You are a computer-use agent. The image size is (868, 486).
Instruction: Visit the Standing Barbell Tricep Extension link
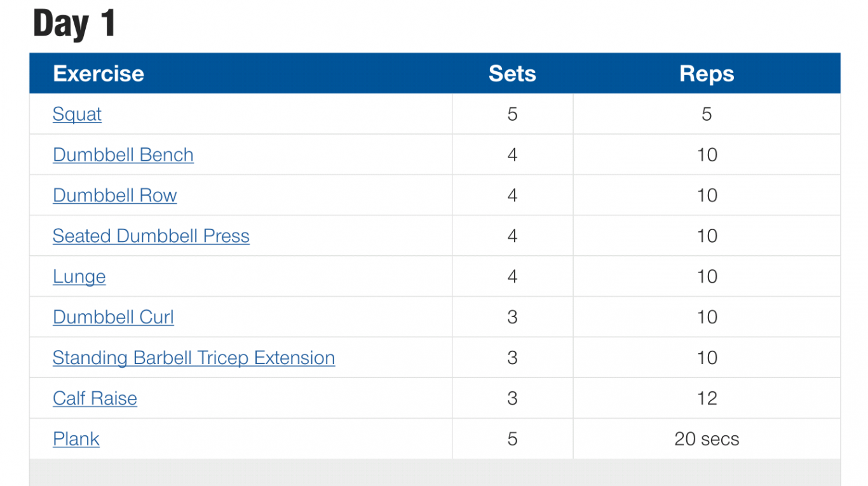click(194, 358)
